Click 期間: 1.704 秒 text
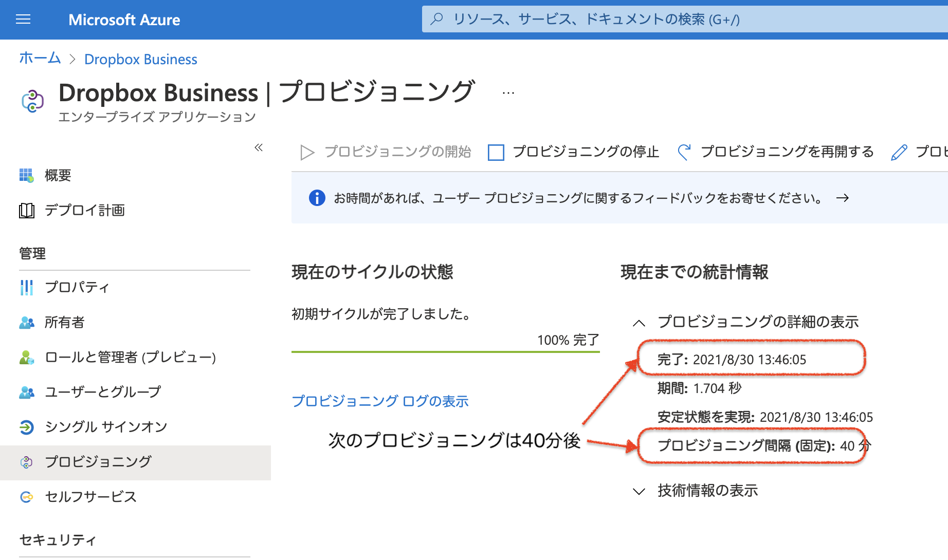 click(x=700, y=388)
